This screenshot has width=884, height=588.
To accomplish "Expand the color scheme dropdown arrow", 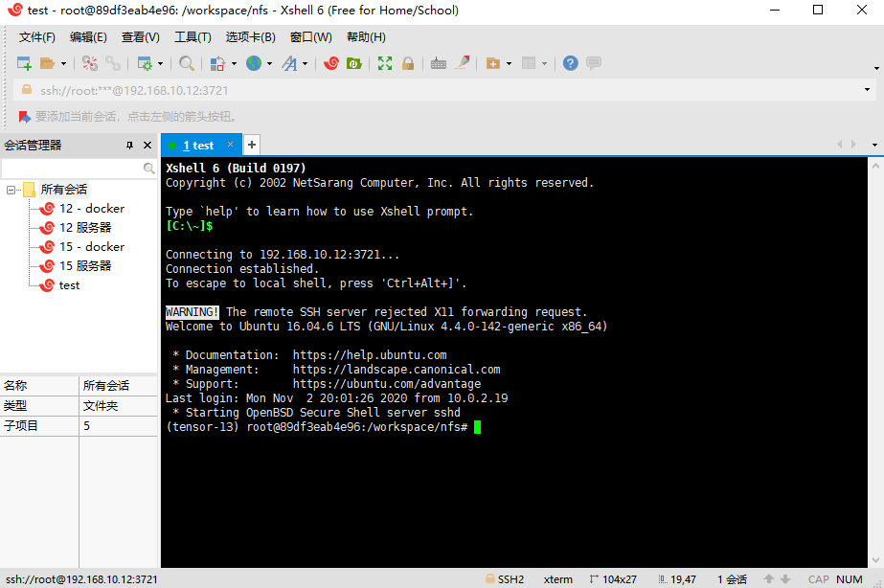I will coord(234,64).
